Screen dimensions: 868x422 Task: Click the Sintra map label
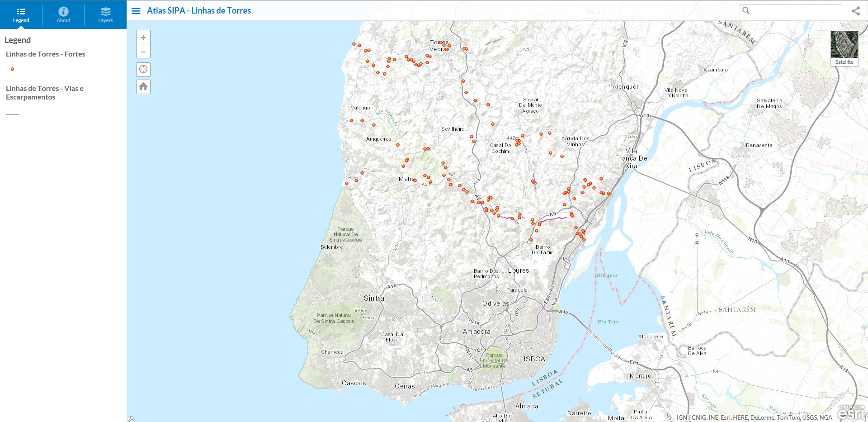coord(374,298)
